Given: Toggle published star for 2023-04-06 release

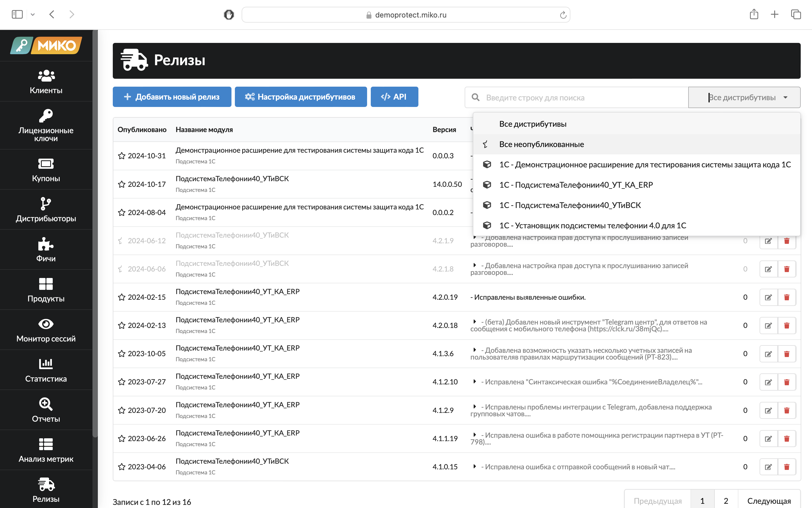Looking at the screenshot, I should (122, 467).
